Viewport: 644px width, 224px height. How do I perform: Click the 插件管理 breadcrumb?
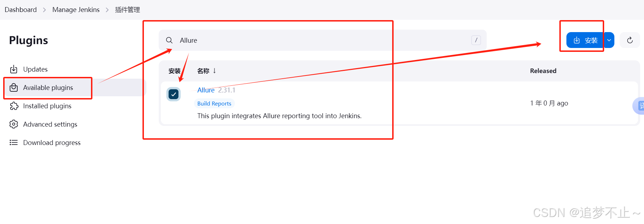click(127, 10)
